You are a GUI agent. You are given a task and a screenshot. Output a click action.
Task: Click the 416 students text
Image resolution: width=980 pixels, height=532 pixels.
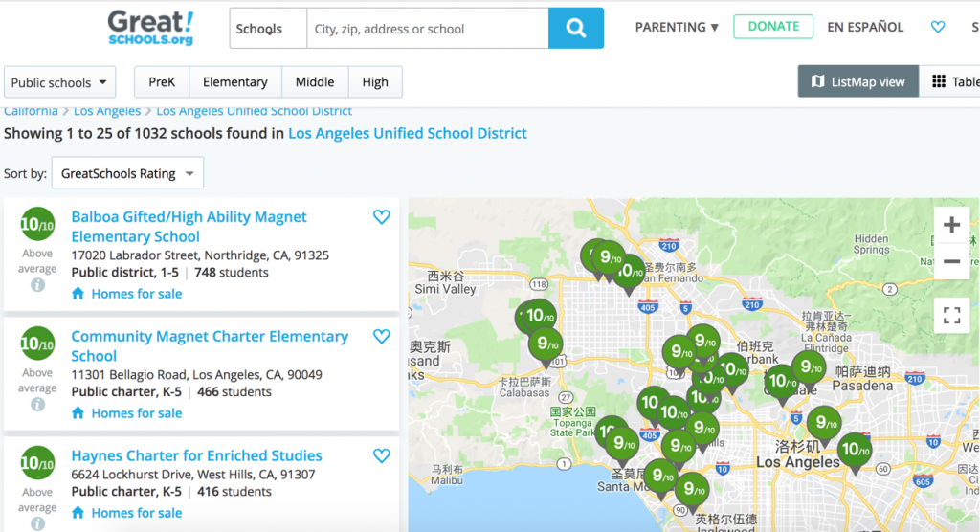(x=234, y=492)
